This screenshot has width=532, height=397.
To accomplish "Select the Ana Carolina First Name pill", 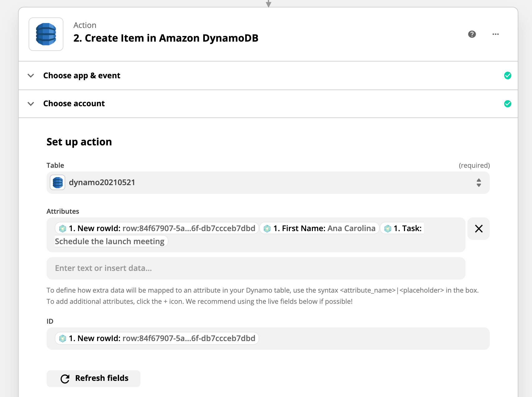I will pyautogui.click(x=319, y=228).
